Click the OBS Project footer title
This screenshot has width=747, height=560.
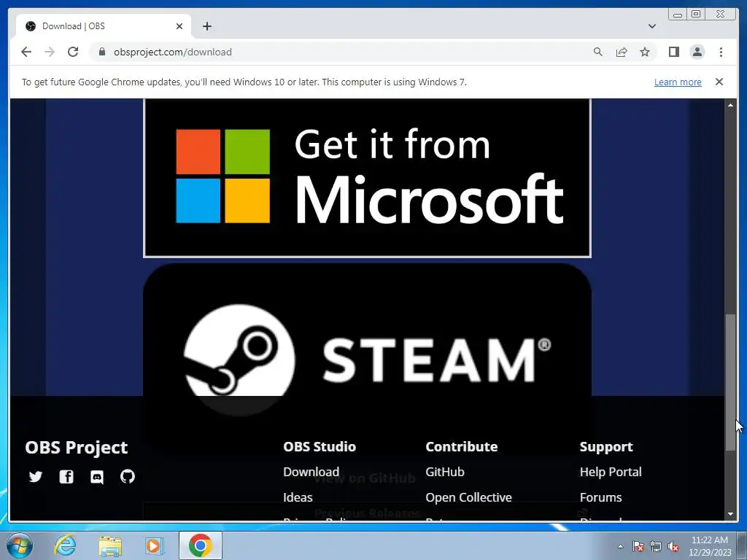[76, 448]
